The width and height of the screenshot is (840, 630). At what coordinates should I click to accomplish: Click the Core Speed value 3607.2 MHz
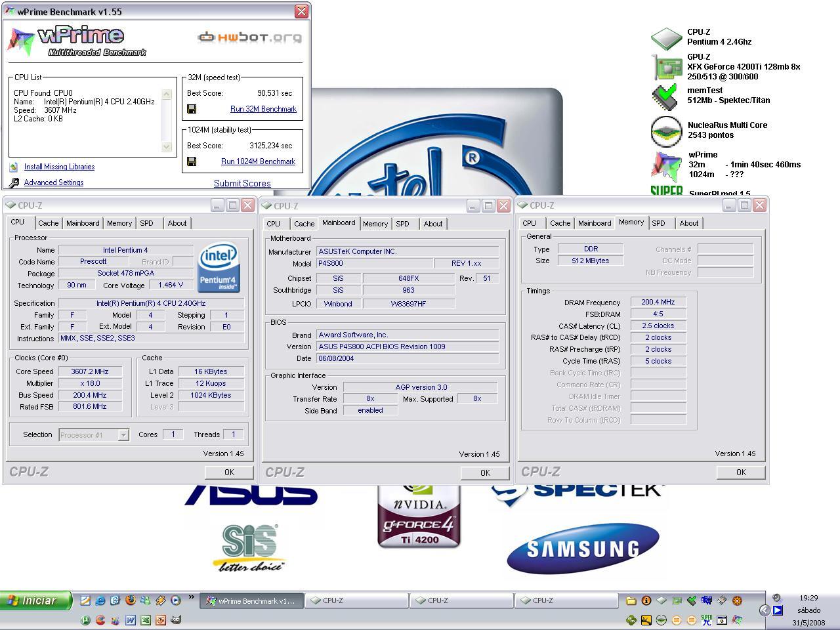tap(89, 371)
